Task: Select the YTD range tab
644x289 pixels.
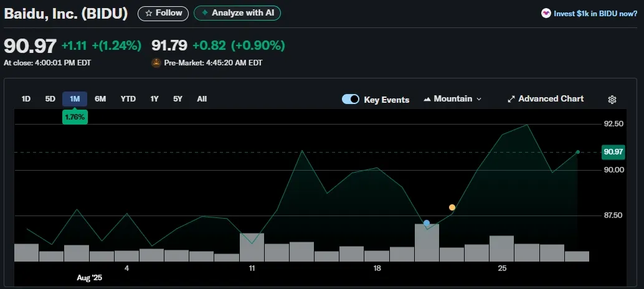Action: [128, 99]
